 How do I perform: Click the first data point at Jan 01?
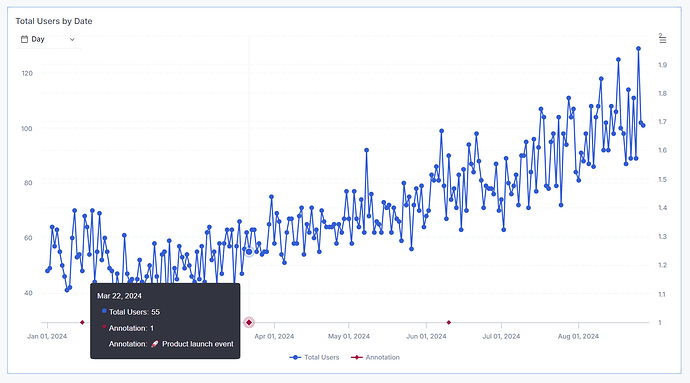click(48, 271)
